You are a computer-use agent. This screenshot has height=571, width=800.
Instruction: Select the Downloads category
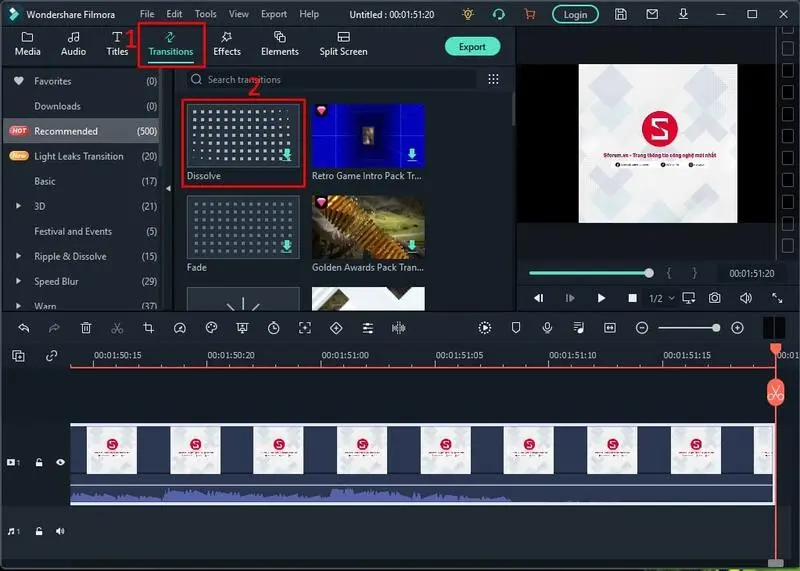pos(82,106)
